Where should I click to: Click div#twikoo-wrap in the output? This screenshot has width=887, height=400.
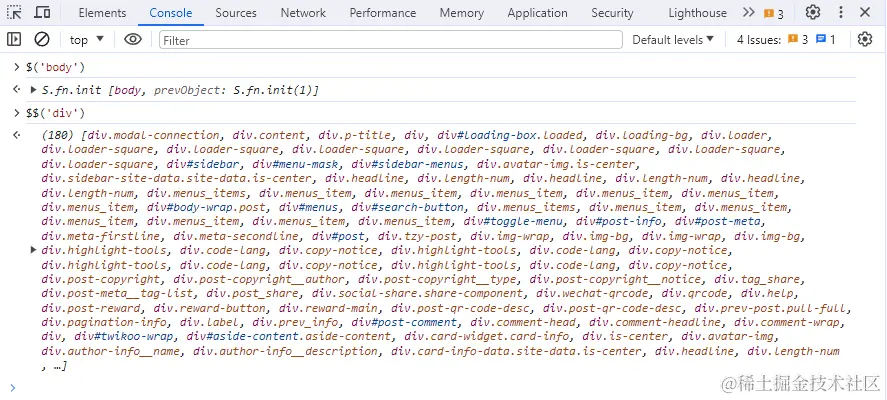[124, 337]
